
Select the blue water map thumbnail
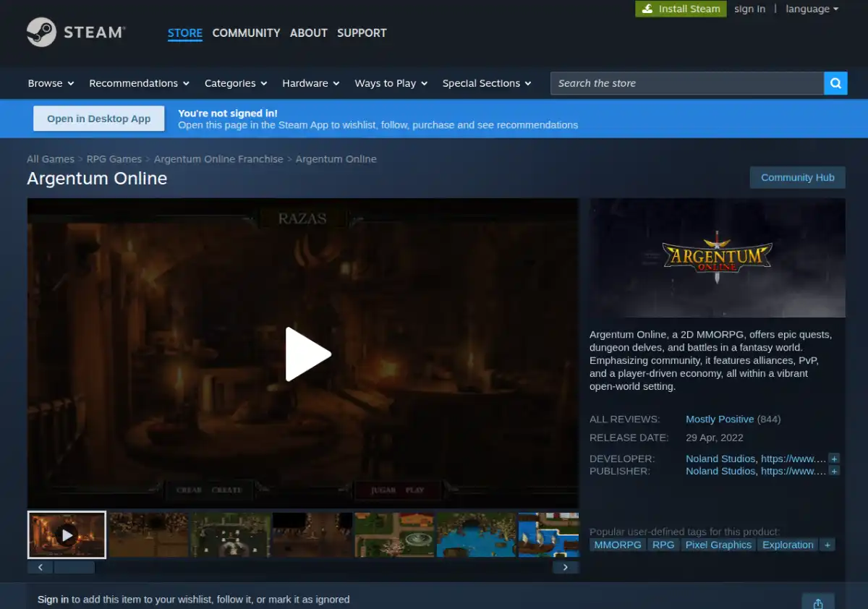(476, 535)
